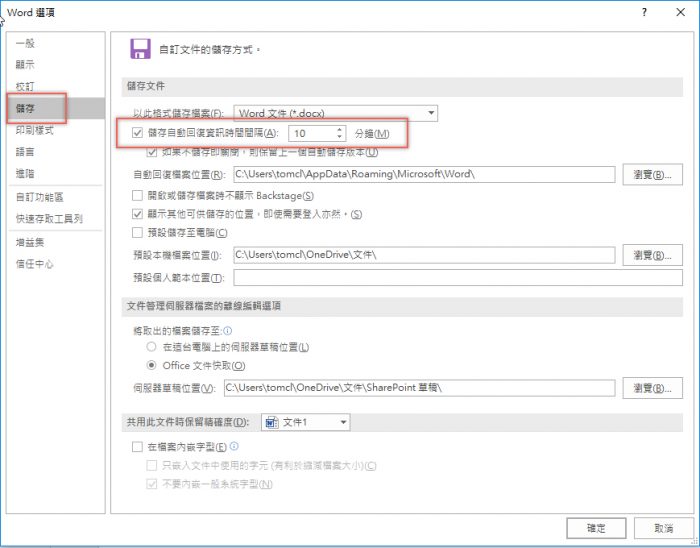Image resolution: width=700 pixels, height=548 pixels.
Task: Browse for the default local file location
Action: point(653,255)
